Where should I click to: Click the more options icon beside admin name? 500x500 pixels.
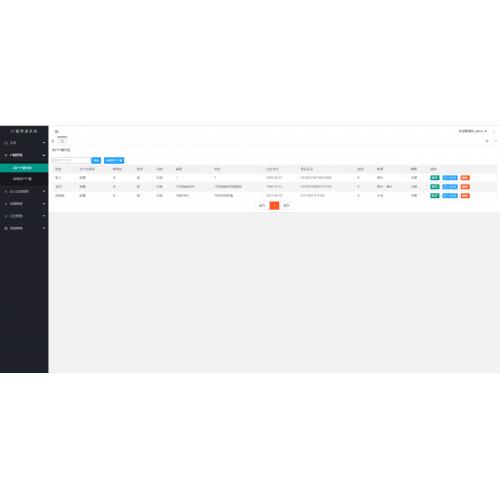[x=494, y=131]
